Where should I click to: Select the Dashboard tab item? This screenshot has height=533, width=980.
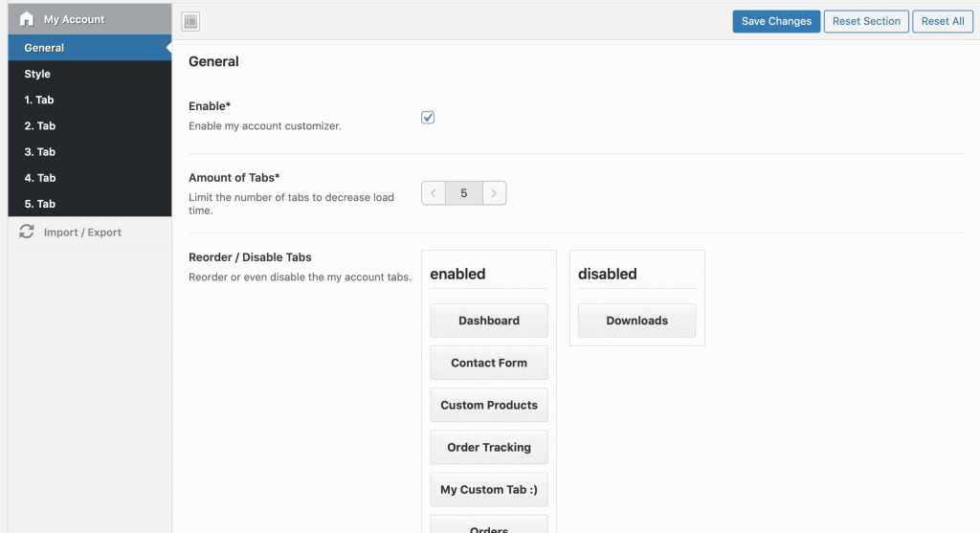(489, 321)
